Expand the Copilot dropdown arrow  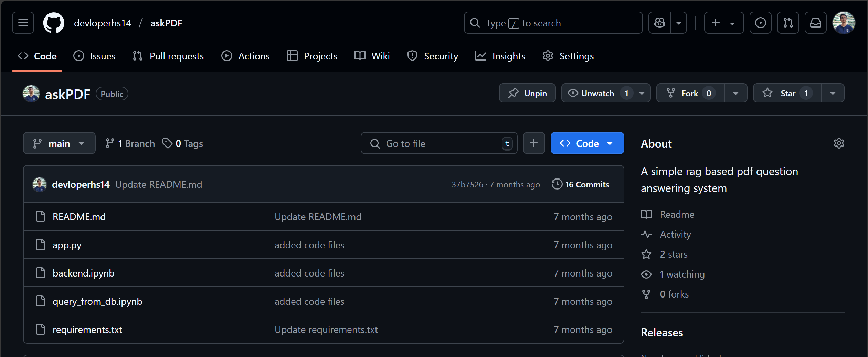coord(679,23)
